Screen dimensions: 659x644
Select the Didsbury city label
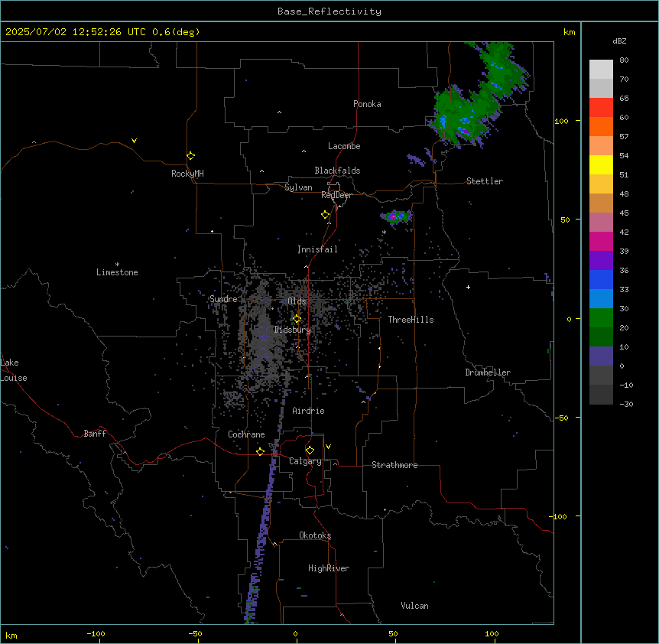(293, 330)
